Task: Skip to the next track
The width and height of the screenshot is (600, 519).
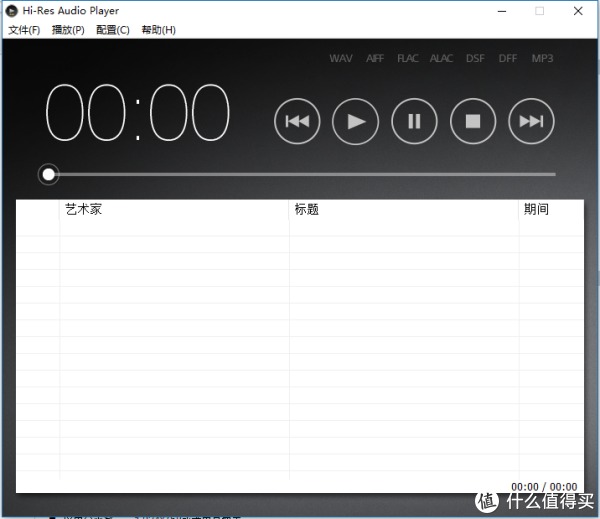Action: click(x=531, y=121)
